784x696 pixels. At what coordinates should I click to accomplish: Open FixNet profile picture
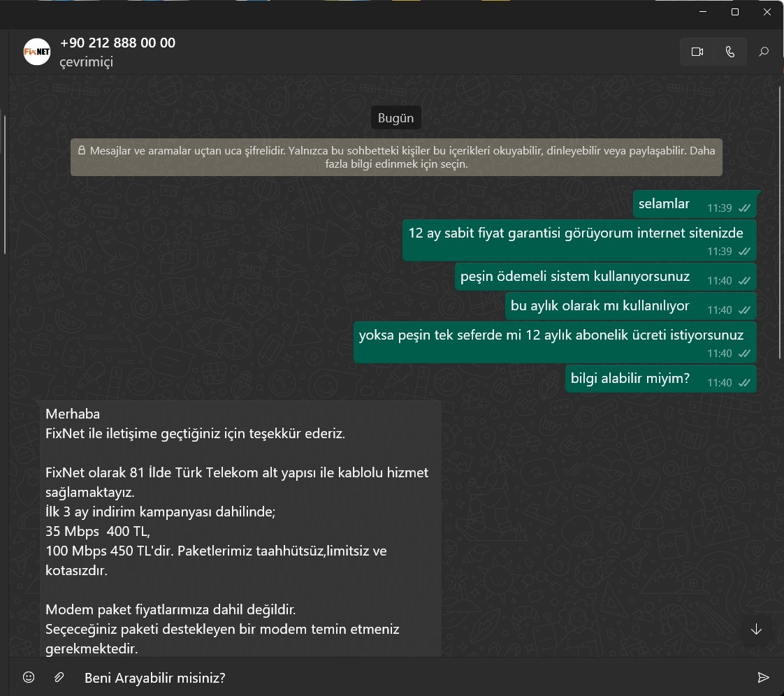(37, 52)
